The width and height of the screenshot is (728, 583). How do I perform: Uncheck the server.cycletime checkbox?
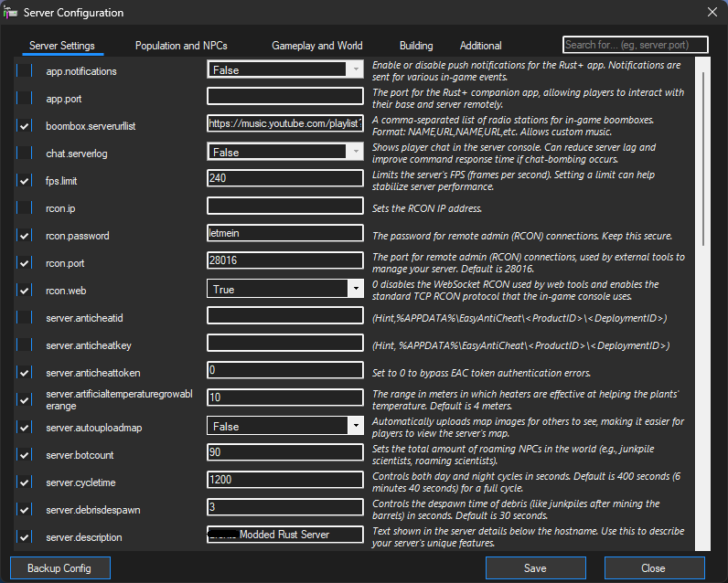pos(24,482)
